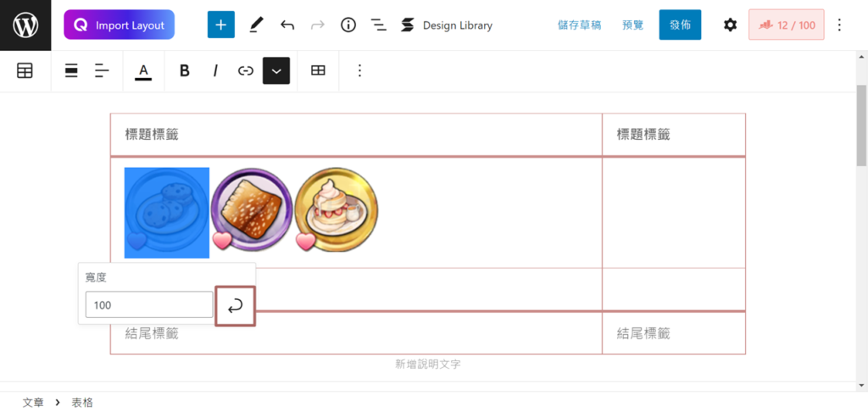Change column text alignment icon

pyautogui.click(x=102, y=70)
